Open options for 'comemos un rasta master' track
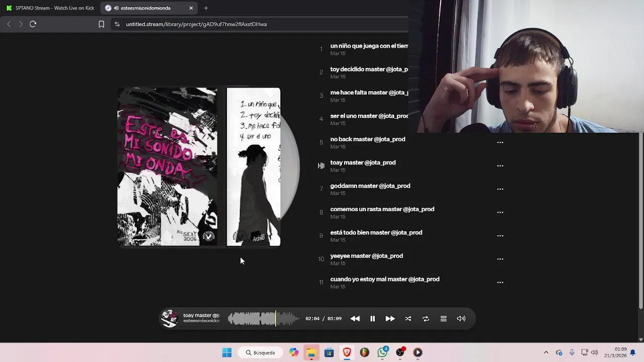Image resolution: width=644 pixels, height=362 pixels. click(500, 212)
